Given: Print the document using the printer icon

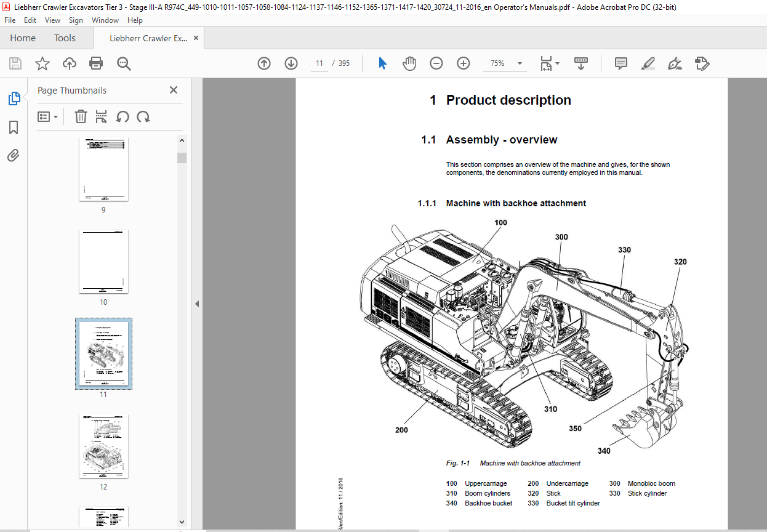Looking at the screenshot, I should [x=96, y=63].
